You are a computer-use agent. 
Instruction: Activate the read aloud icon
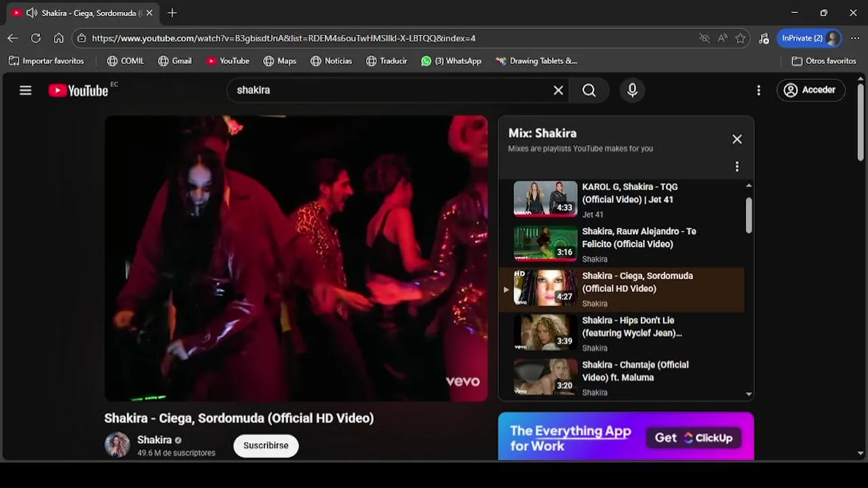(x=723, y=38)
